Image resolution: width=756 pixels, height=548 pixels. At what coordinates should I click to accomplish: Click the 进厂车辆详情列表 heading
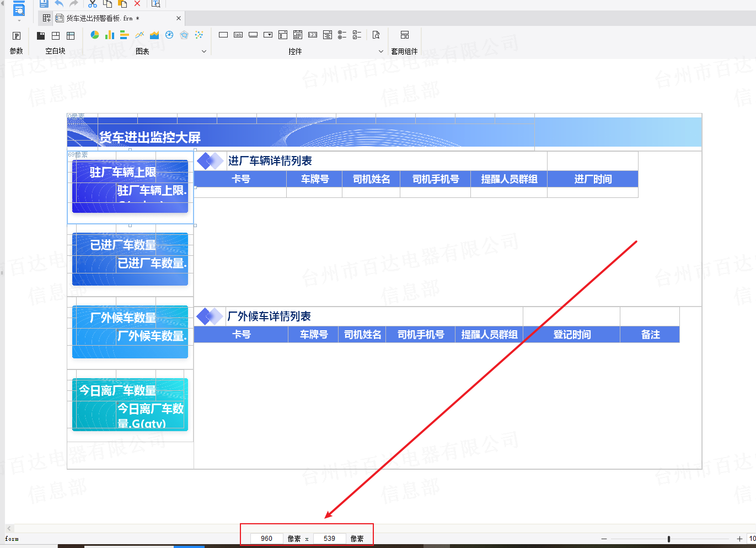coord(270,161)
